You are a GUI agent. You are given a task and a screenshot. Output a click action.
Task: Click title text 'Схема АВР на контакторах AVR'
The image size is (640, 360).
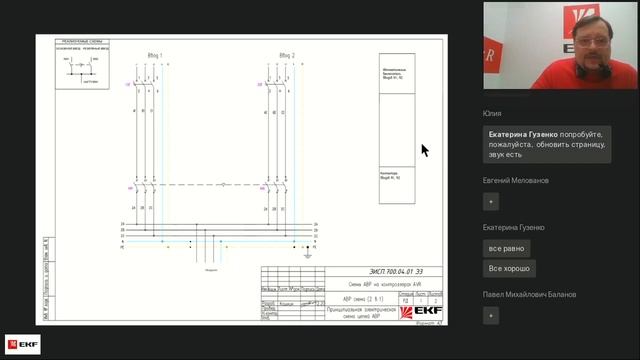click(x=384, y=284)
